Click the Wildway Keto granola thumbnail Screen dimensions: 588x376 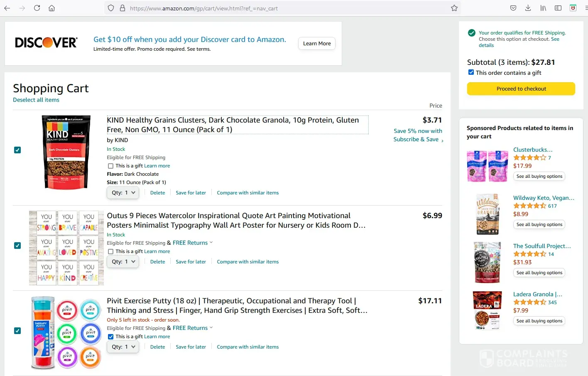488,214
